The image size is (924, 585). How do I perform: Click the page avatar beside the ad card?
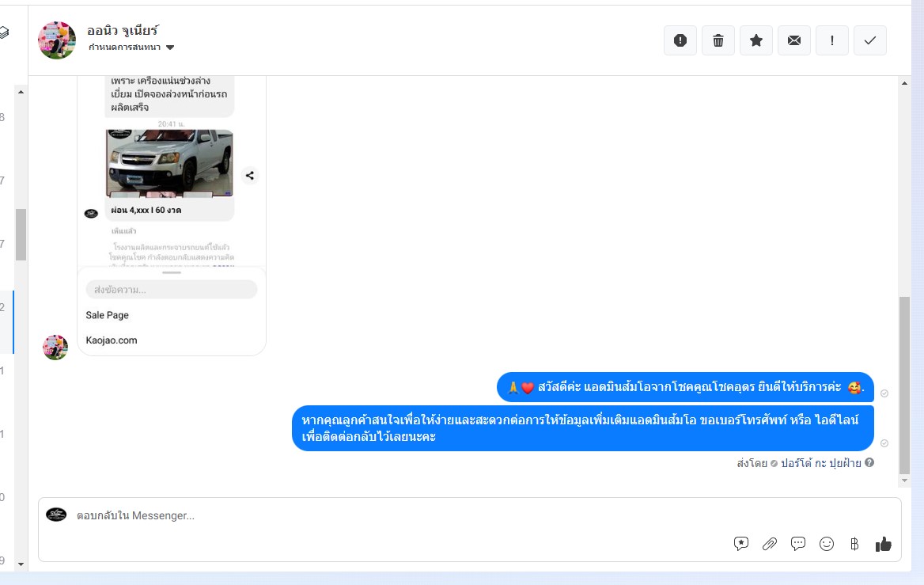pyautogui.click(x=91, y=214)
